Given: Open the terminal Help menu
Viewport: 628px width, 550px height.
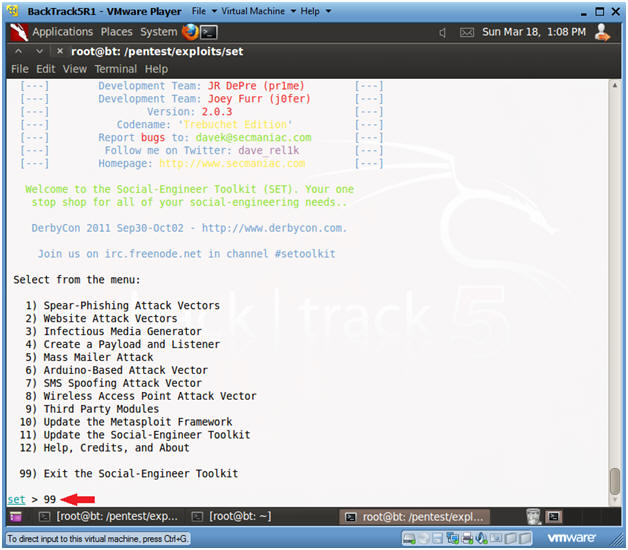Looking at the screenshot, I should point(156,69).
